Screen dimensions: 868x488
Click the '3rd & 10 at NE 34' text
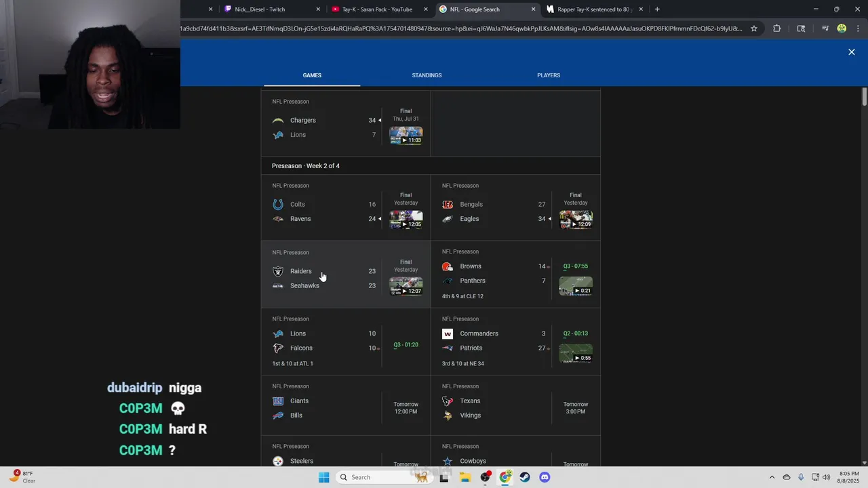pos(463,364)
